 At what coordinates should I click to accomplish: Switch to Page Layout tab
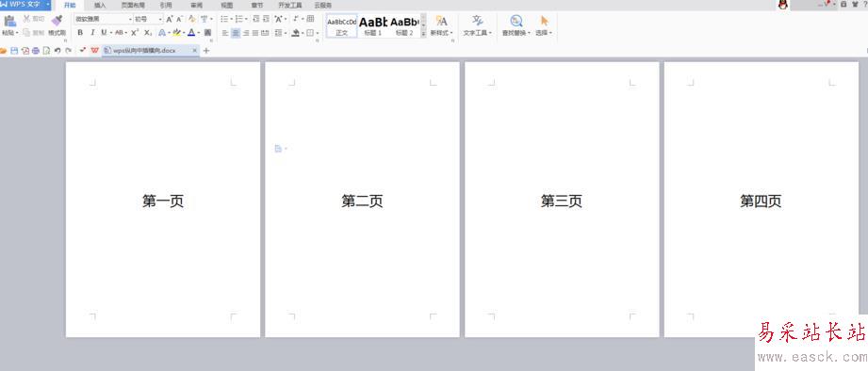pos(132,5)
